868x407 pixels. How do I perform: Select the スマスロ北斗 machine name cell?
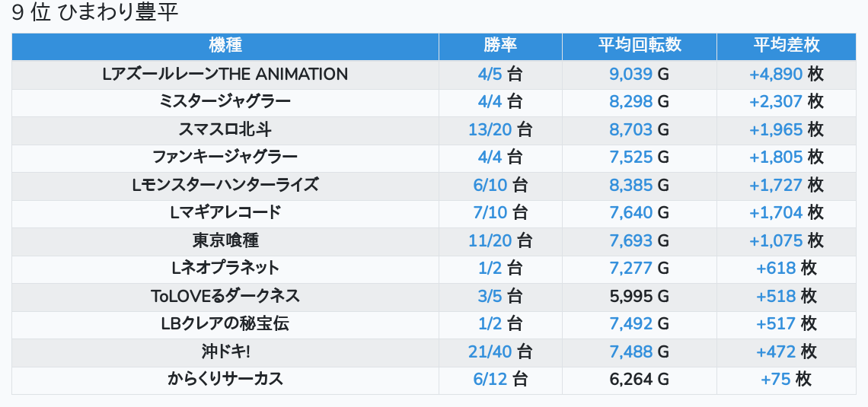click(225, 130)
